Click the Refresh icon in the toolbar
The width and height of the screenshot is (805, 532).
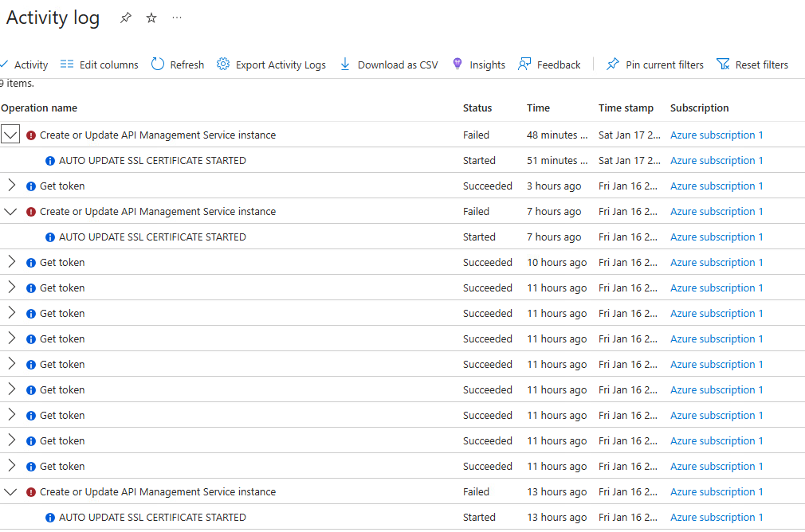click(157, 65)
